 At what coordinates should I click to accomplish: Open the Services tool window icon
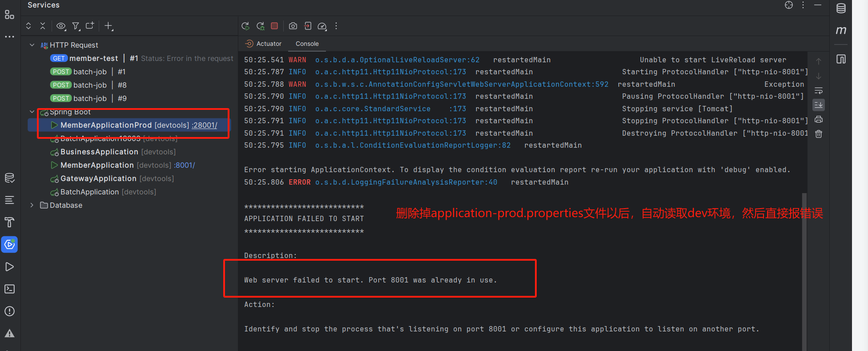pos(9,244)
